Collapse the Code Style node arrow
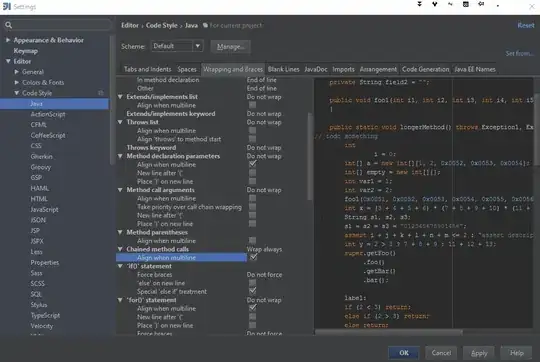This screenshot has height=362, width=540. tap(17, 93)
